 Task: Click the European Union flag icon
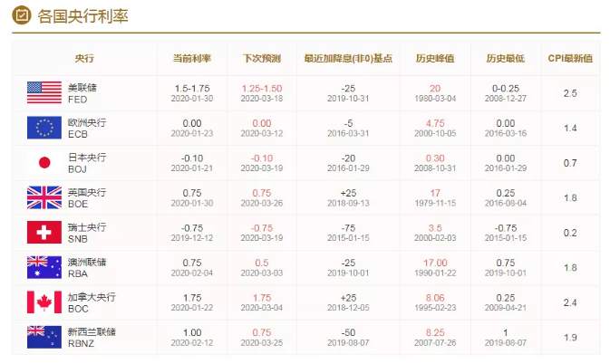44,128
